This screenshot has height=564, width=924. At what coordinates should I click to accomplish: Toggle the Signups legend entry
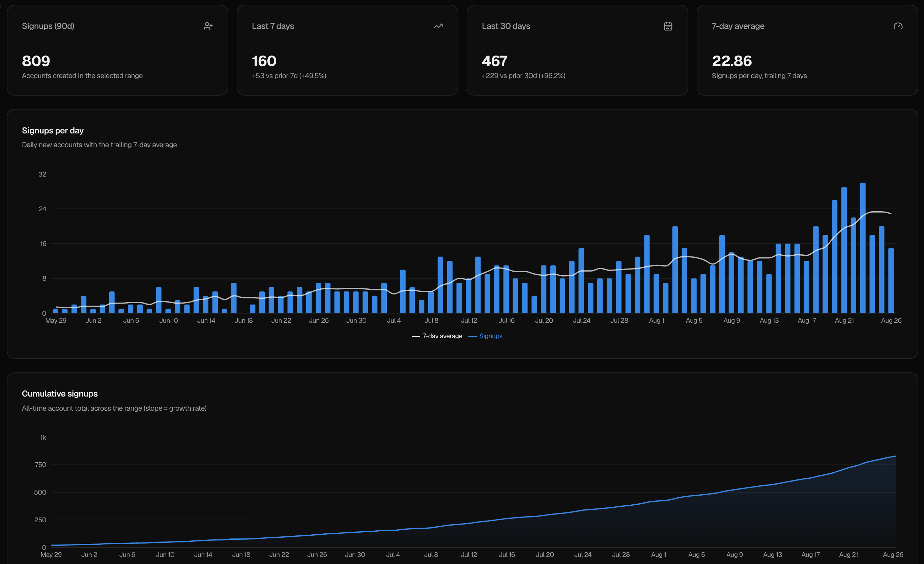[485, 336]
